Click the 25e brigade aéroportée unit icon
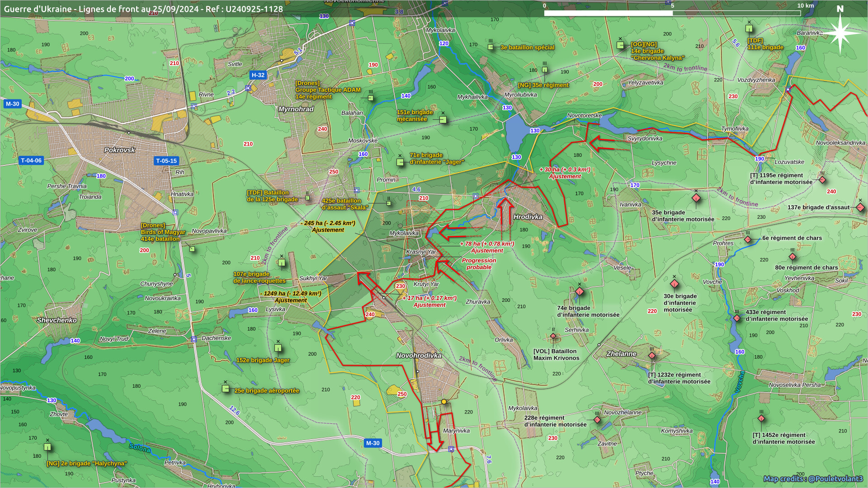The height and width of the screenshot is (488, 868). pyautogui.click(x=226, y=389)
